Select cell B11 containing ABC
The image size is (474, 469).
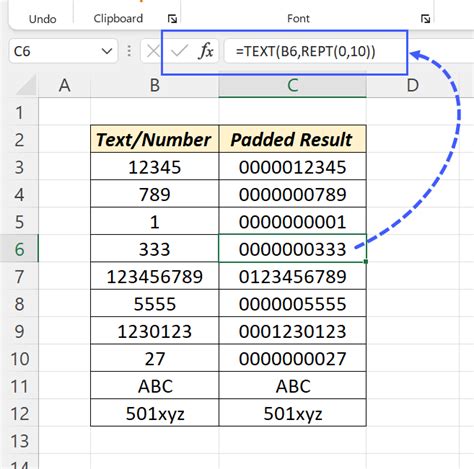click(155, 386)
